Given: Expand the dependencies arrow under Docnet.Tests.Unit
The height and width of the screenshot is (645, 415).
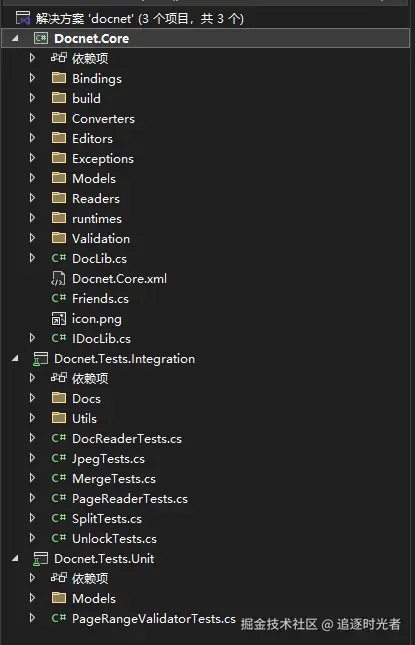Looking at the screenshot, I should pos(32,578).
